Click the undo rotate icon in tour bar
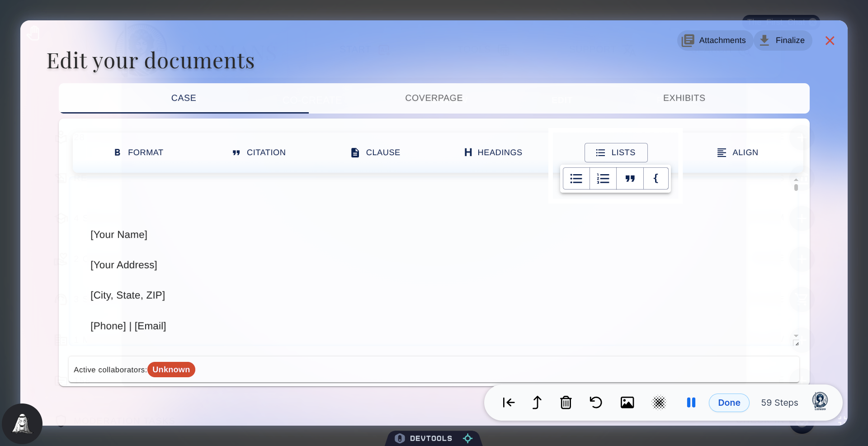Image resolution: width=868 pixels, height=446 pixels. [596, 403]
